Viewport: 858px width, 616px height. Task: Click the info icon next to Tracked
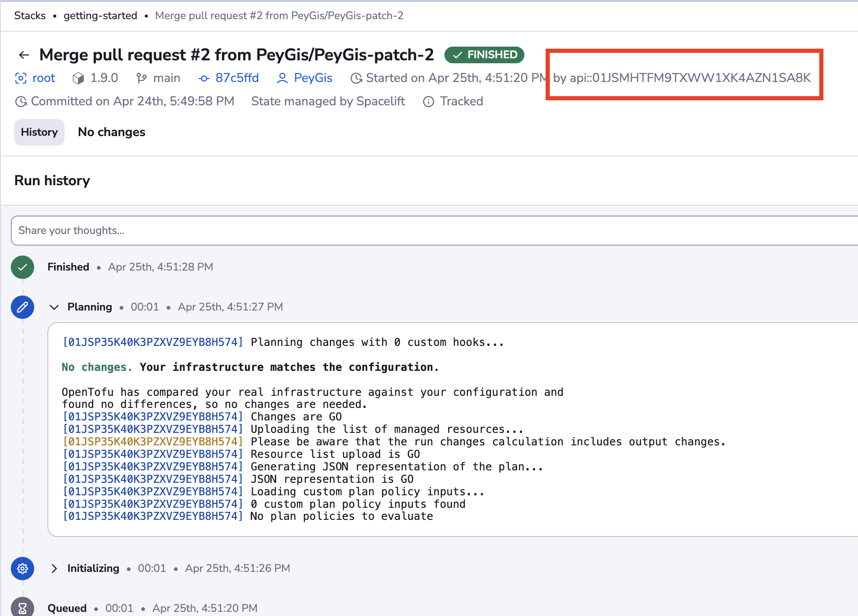[429, 102]
